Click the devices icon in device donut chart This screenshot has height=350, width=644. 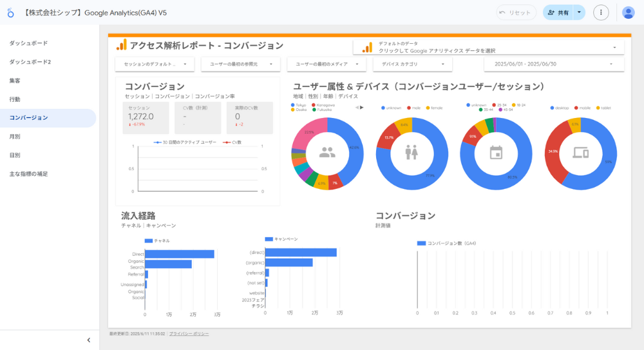coord(581,153)
